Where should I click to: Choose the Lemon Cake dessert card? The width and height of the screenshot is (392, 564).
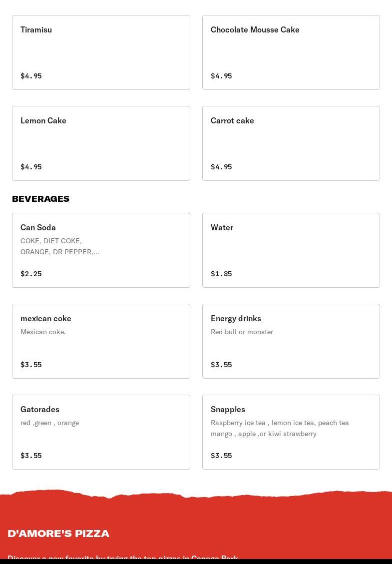pos(101,143)
